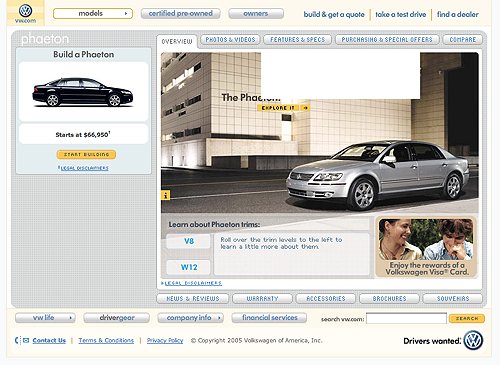Image resolution: width=500 pixels, height=365 pixels.
Task: Click the Volkswagen Visa Card ad
Action: pos(426,247)
